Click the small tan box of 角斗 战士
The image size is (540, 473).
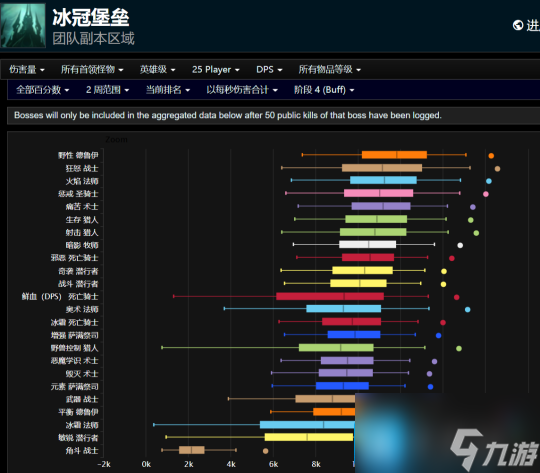192,450
